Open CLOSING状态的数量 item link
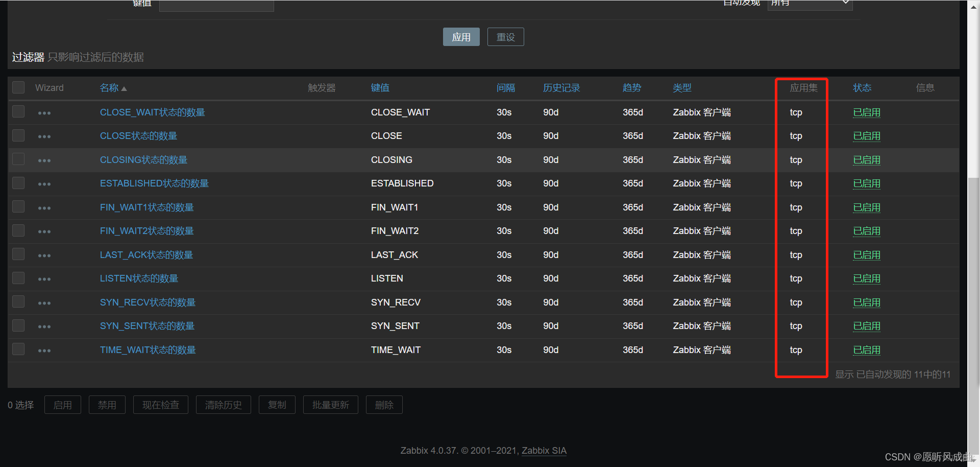The height and width of the screenshot is (467, 980). pos(143,160)
